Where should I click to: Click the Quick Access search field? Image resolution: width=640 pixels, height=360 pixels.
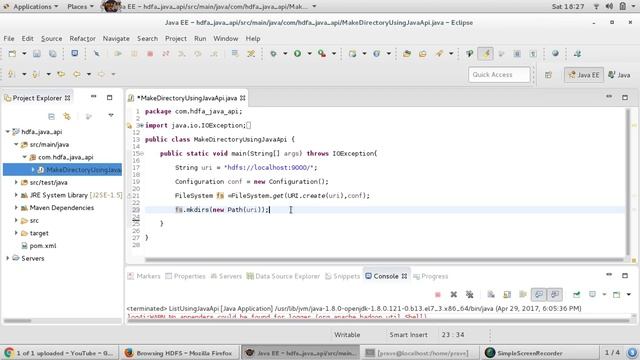click(x=499, y=75)
